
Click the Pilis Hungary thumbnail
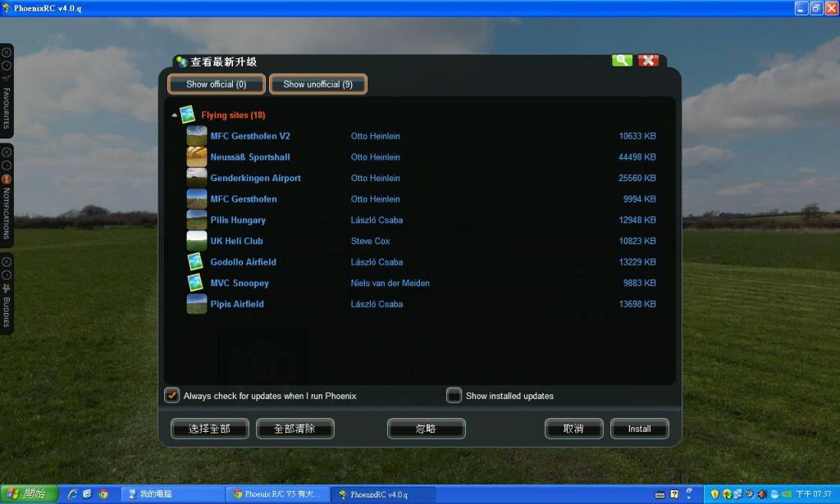pyautogui.click(x=197, y=220)
